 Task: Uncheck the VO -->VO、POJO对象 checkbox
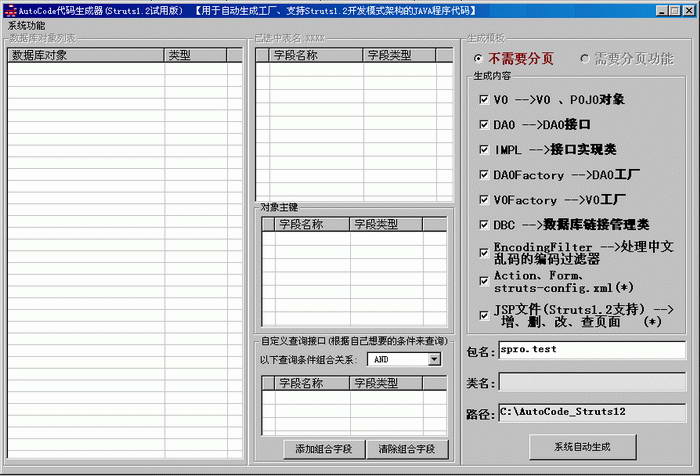pyautogui.click(x=483, y=99)
